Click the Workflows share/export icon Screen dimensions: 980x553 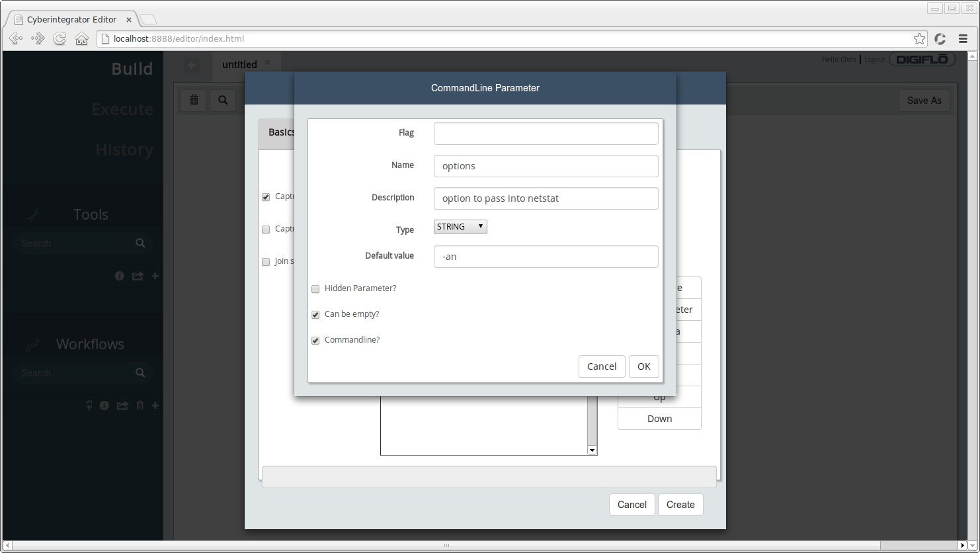point(122,405)
